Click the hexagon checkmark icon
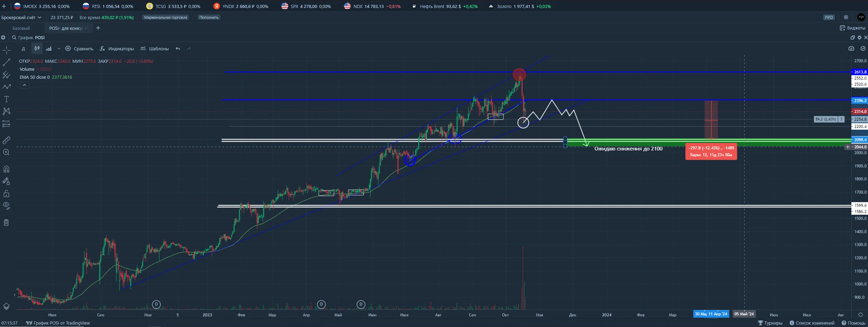The image size is (868, 327). 863,49
